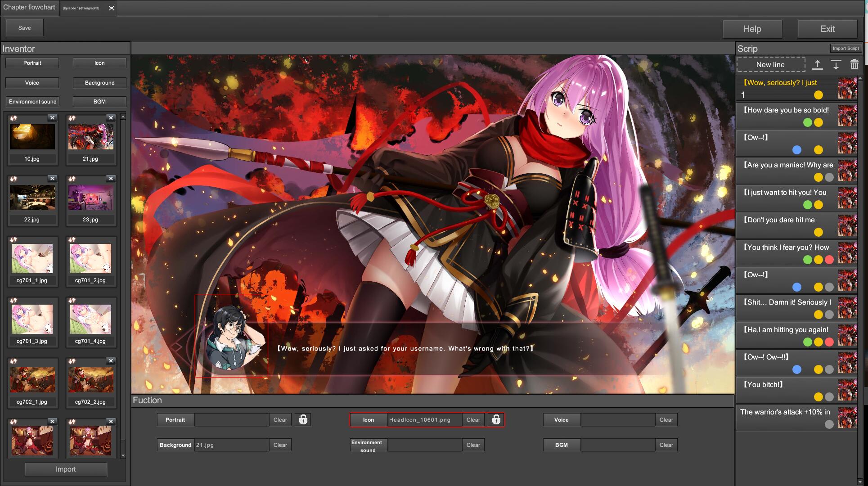Click the lock icon next to the Icon field
This screenshot has height=486, width=868.
coord(495,419)
